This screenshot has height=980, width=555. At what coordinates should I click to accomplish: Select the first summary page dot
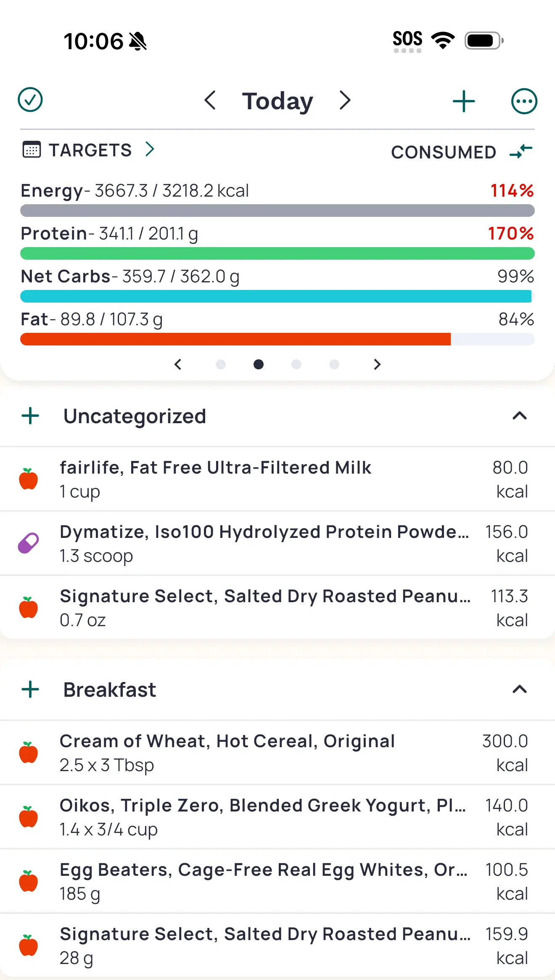tap(221, 364)
